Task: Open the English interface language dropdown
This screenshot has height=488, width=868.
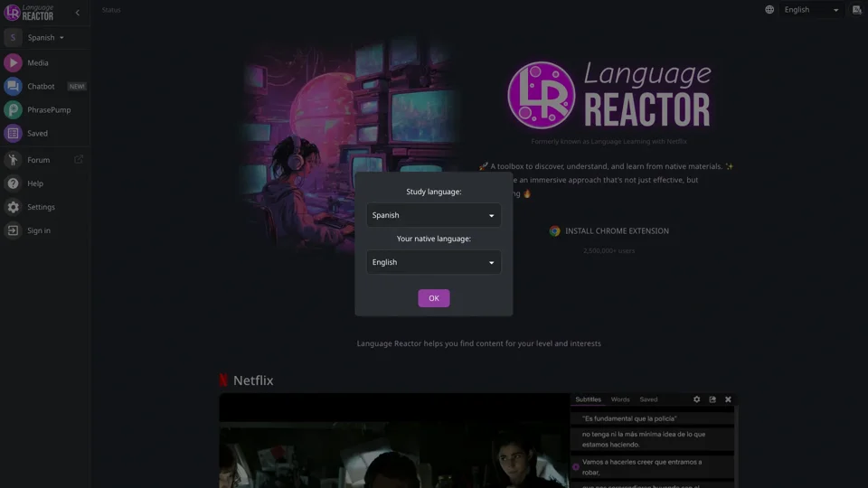Action: (811, 9)
